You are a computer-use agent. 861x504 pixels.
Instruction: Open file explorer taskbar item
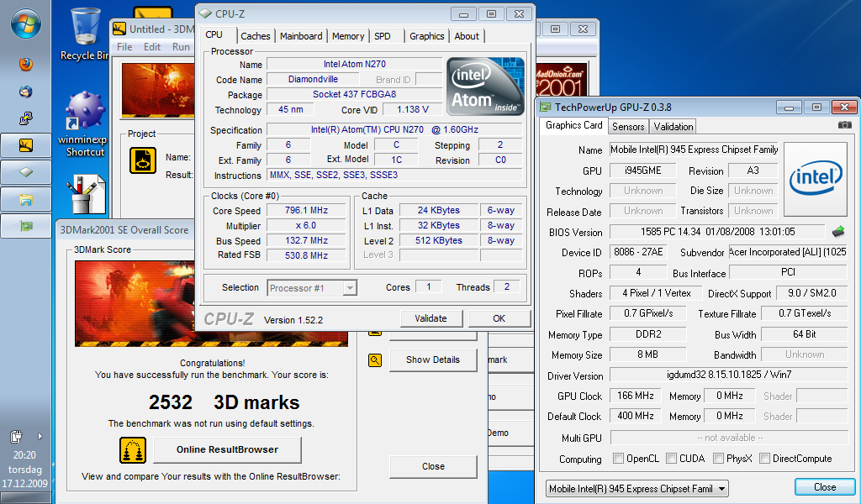[26, 200]
